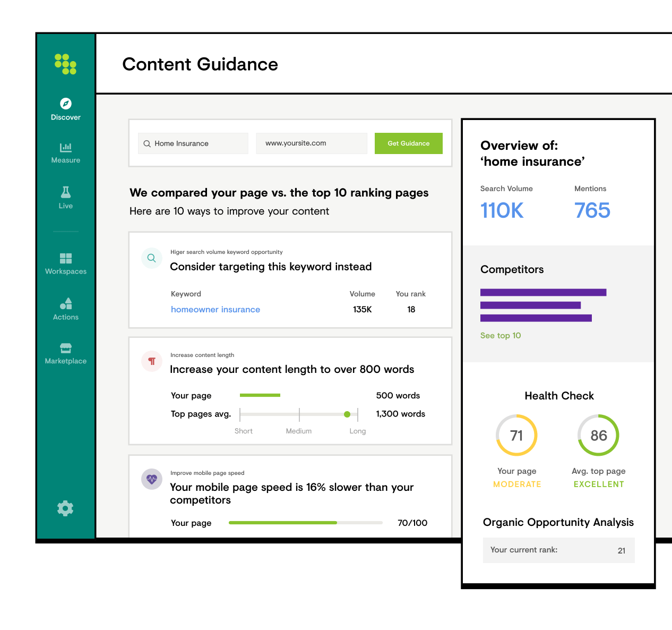The image size is (672, 630).
Task: Click the Medium label on length scale
Action: click(x=299, y=431)
